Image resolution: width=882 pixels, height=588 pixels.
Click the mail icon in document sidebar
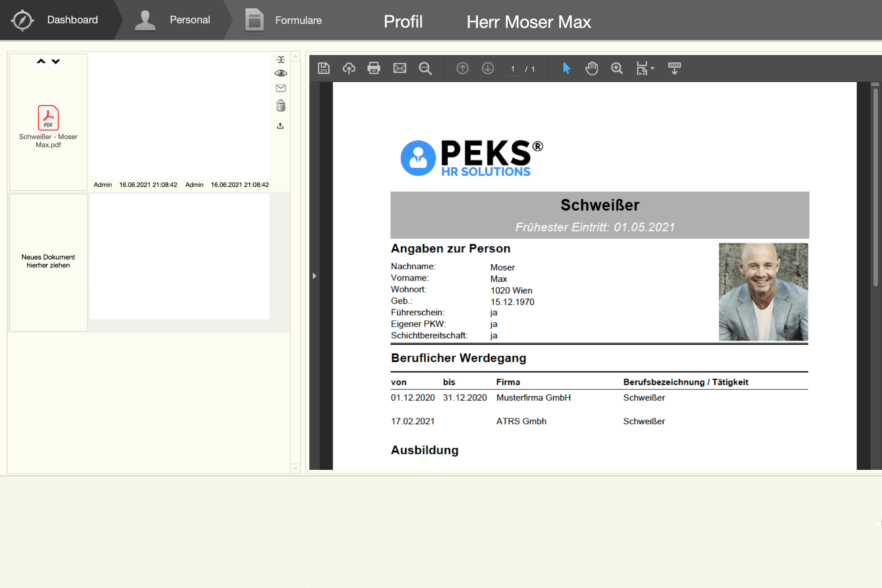click(280, 88)
